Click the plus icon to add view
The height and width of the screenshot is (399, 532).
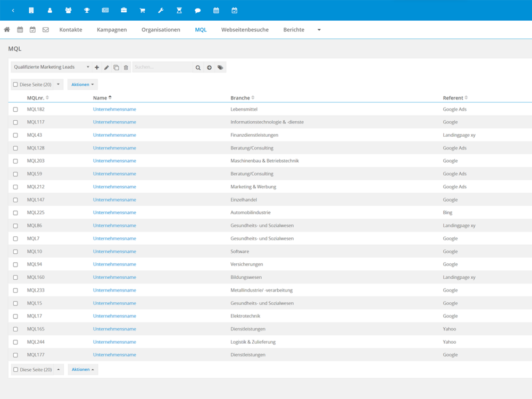point(97,68)
